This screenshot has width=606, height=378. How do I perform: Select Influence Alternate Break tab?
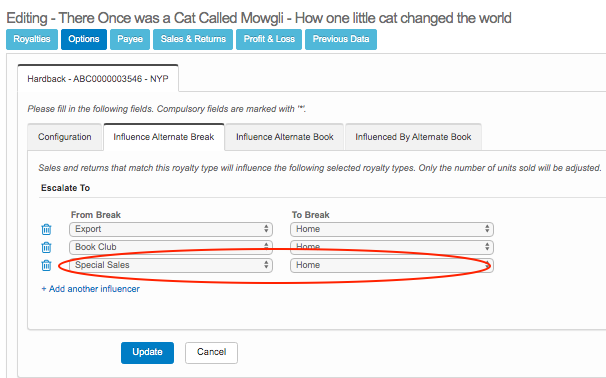pos(164,137)
